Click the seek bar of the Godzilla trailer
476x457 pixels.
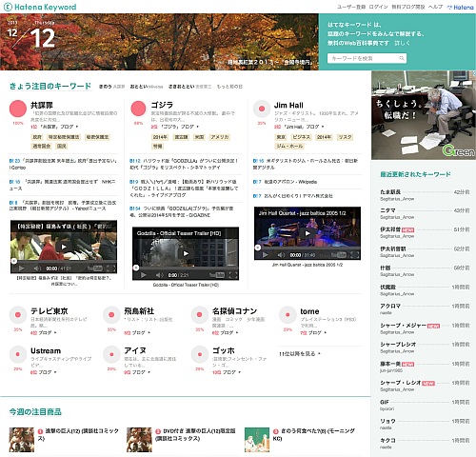point(186,268)
